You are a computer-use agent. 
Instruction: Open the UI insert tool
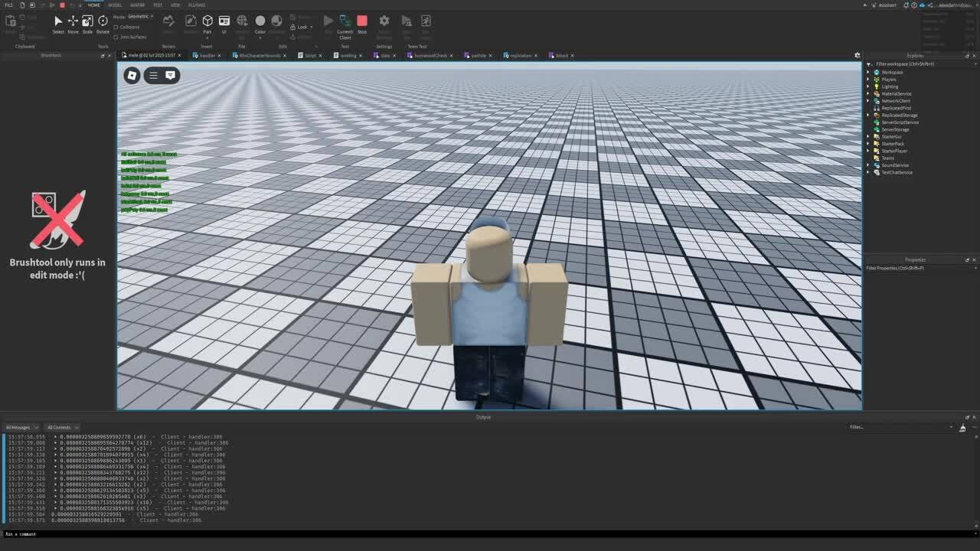coord(224,24)
